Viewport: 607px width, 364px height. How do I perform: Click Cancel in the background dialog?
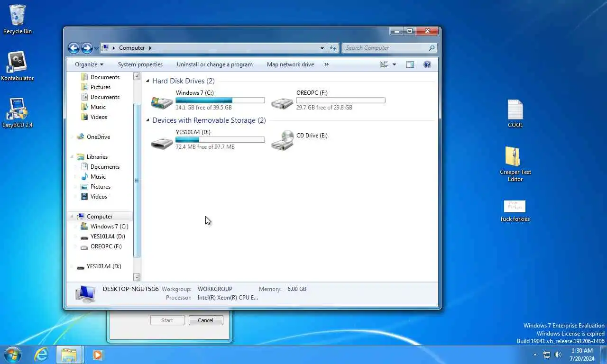point(205,320)
